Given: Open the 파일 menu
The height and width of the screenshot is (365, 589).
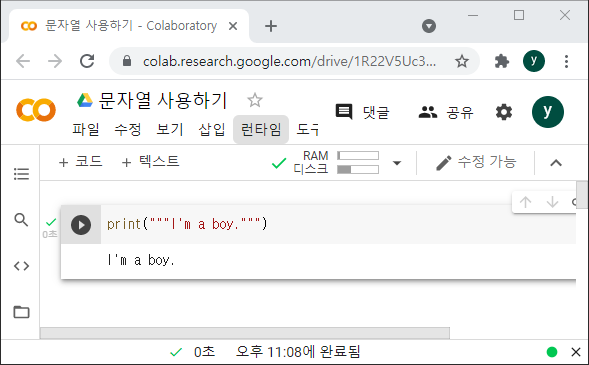Looking at the screenshot, I should (x=86, y=130).
